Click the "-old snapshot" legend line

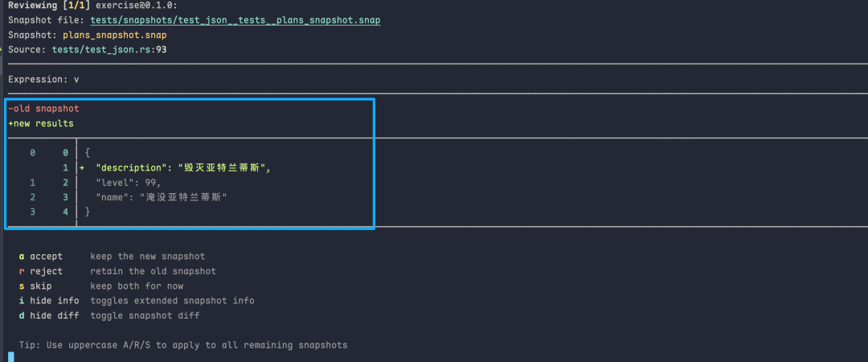(43, 109)
